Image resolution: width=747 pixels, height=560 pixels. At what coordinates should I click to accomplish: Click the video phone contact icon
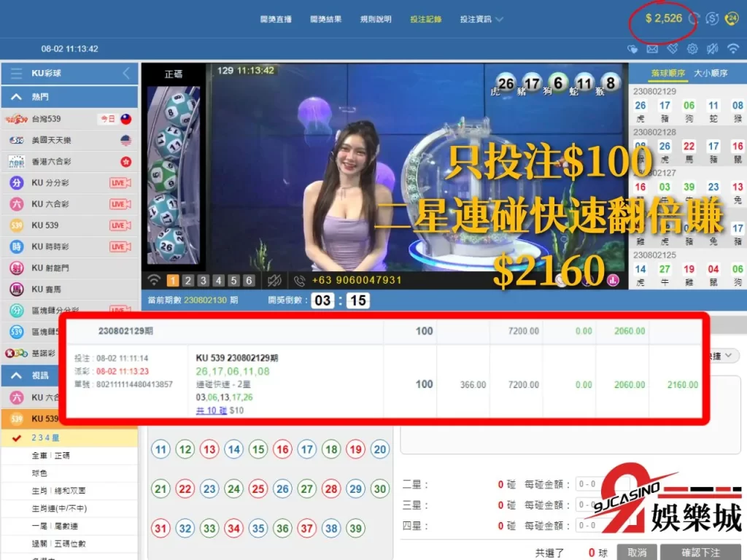click(x=299, y=281)
